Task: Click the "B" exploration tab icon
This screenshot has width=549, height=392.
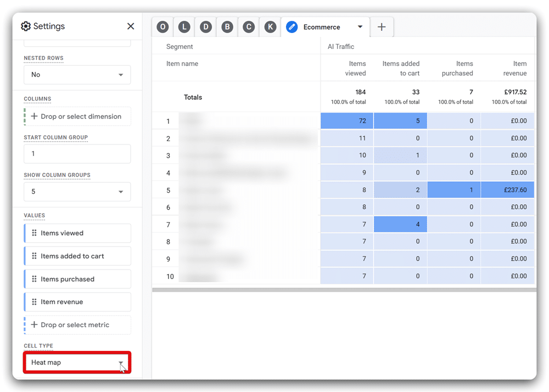Action: point(227,26)
